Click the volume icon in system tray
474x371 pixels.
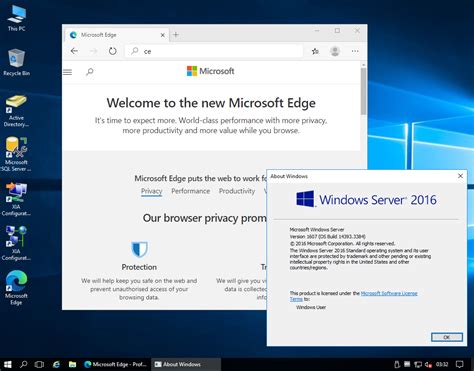click(428, 364)
